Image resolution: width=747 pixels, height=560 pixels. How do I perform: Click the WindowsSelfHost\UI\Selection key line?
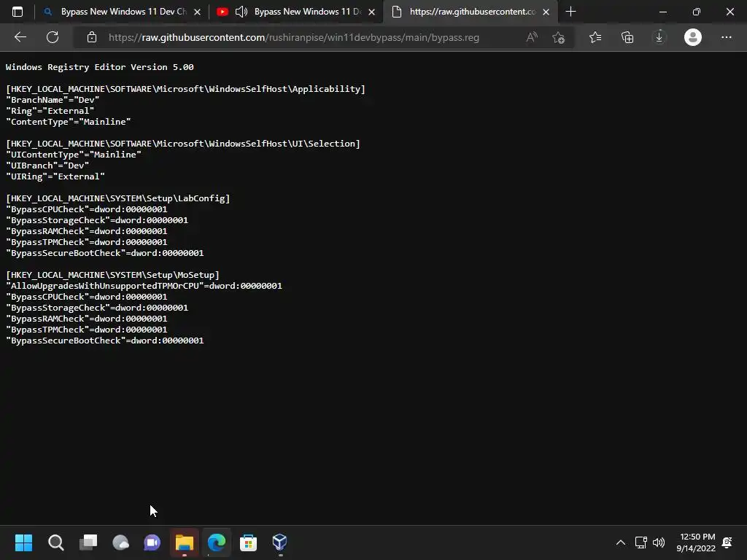[183, 144]
